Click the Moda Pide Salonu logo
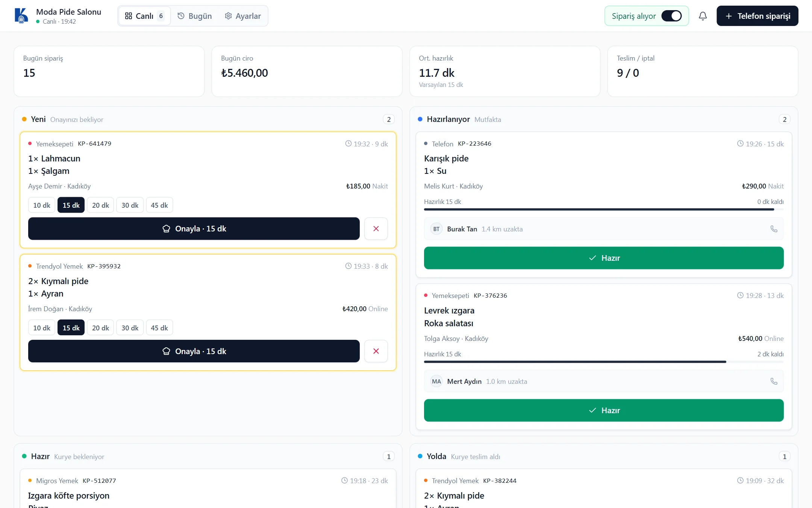The image size is (812, 508). [21, 16]
